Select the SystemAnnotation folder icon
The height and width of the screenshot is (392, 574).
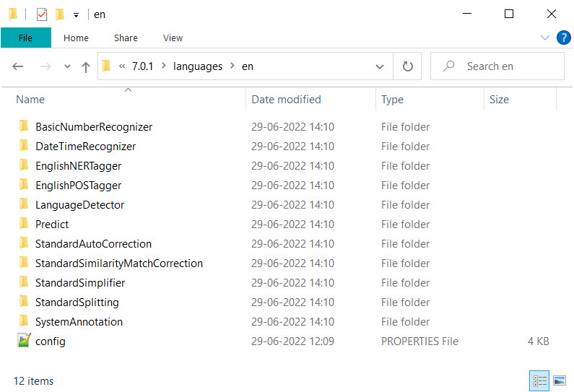[x=24, y=321]
